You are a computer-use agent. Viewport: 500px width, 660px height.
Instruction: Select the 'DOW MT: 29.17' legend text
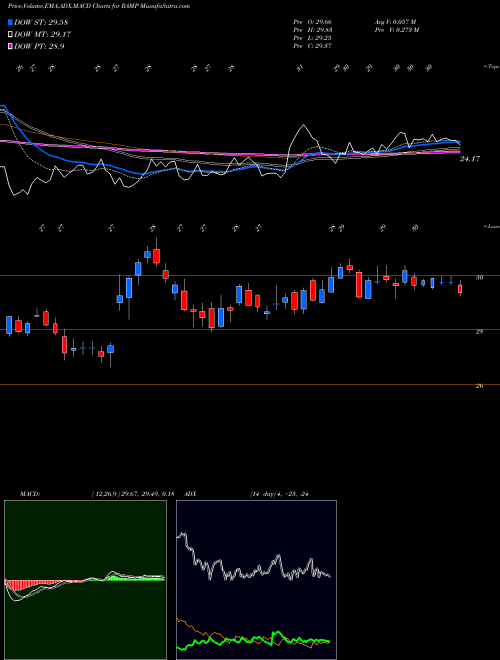[43, 35]
